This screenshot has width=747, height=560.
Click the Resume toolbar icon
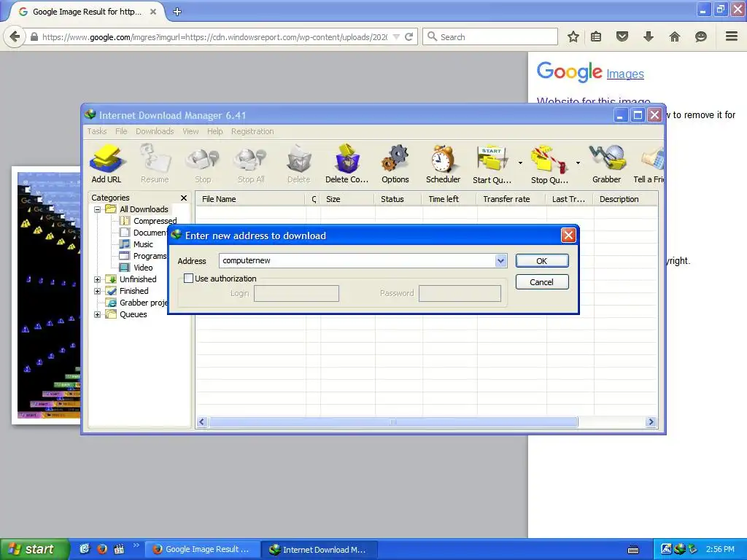tap(155, 164)
